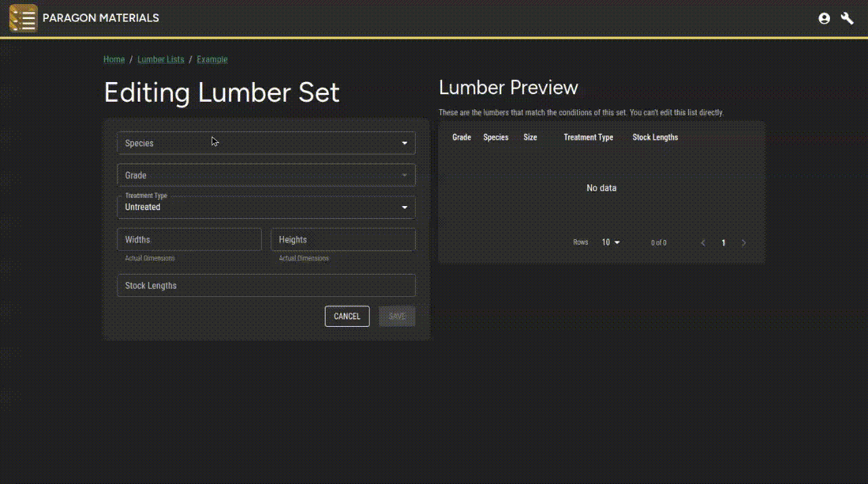
Task: Go to the Example breadcrumb link
Action: pyautogui.click(x=212, y=60)
